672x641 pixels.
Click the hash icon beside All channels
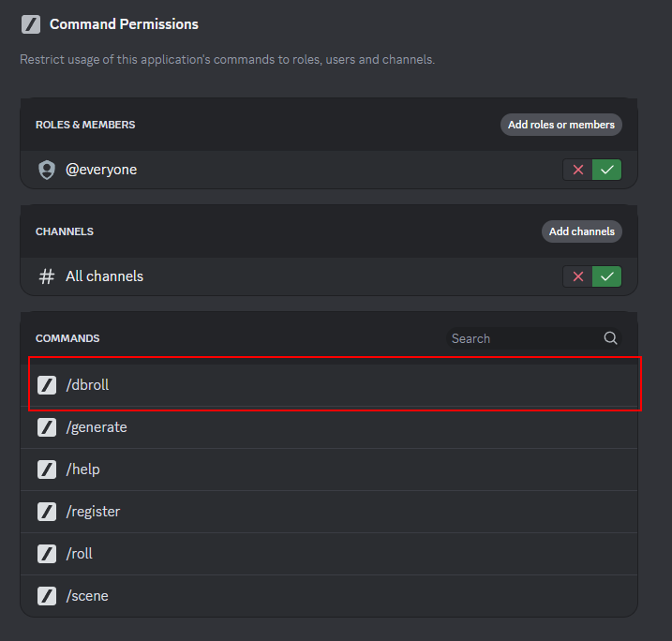coord(46,276)
